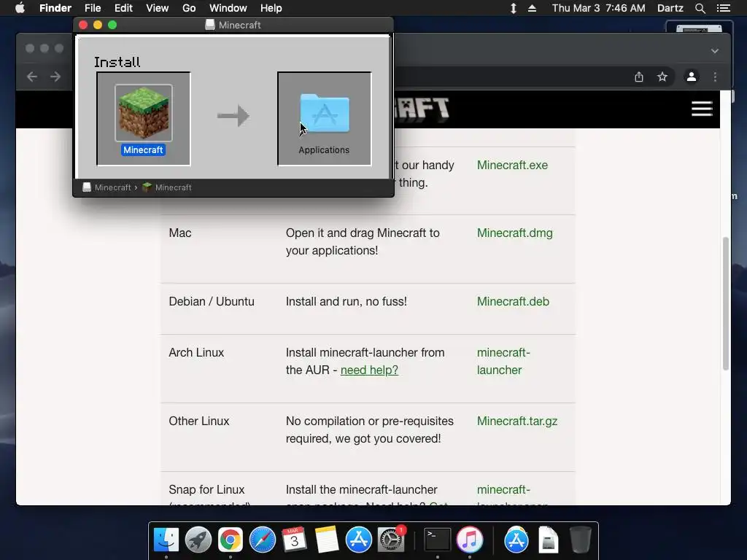Image resolution: width=747 pixels, height=560 pixels.
Task: Open the Go menu
Action: pos(189,8)
